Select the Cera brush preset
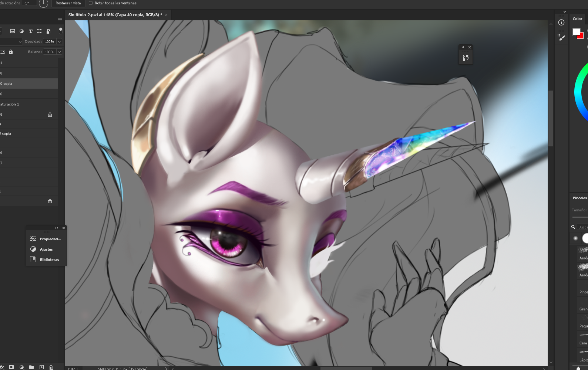Image resolution: width=588 pixels, height=370 pixels. (582, 339)
